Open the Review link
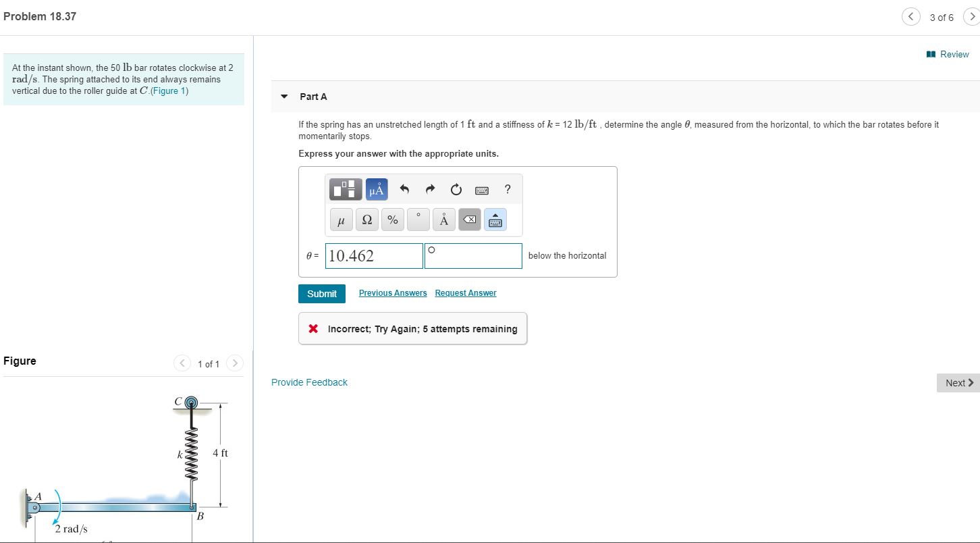Screen dimensions: 980x543 tap(948, 54)
